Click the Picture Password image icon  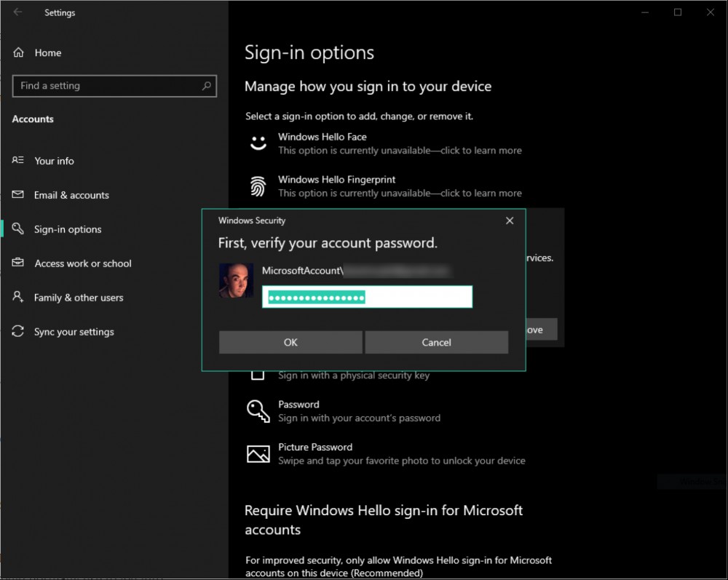[x=258, y=454]
